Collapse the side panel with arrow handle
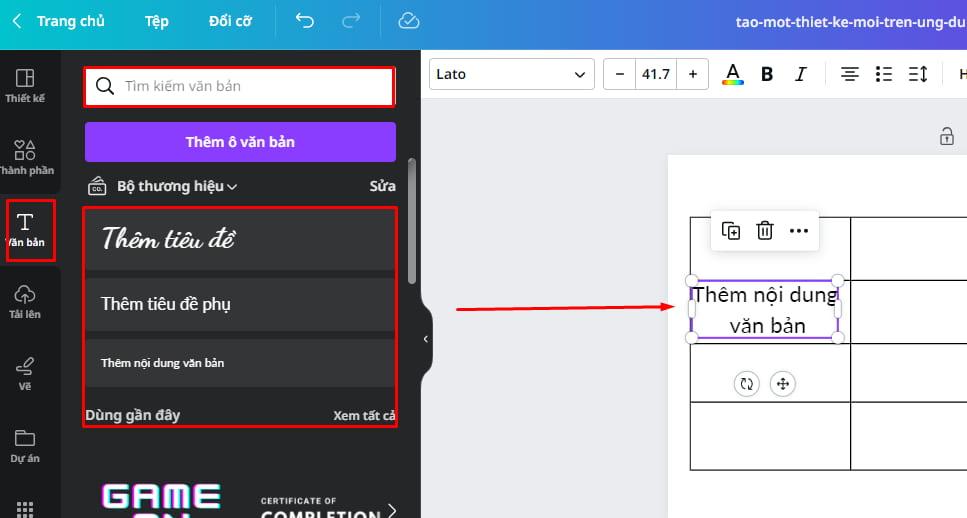This screenshot has height=518, width=967. coord(426,339)
